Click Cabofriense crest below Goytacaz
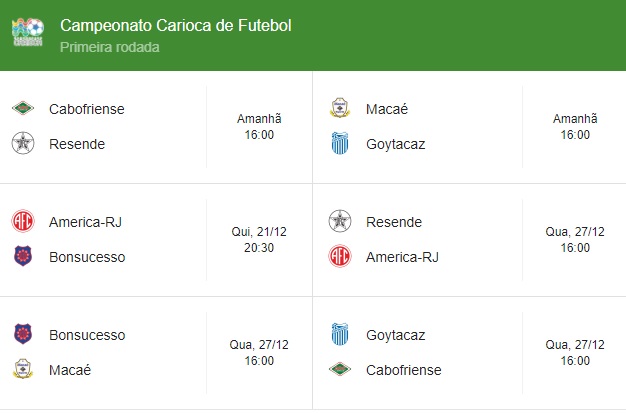 tap(340, 369)
